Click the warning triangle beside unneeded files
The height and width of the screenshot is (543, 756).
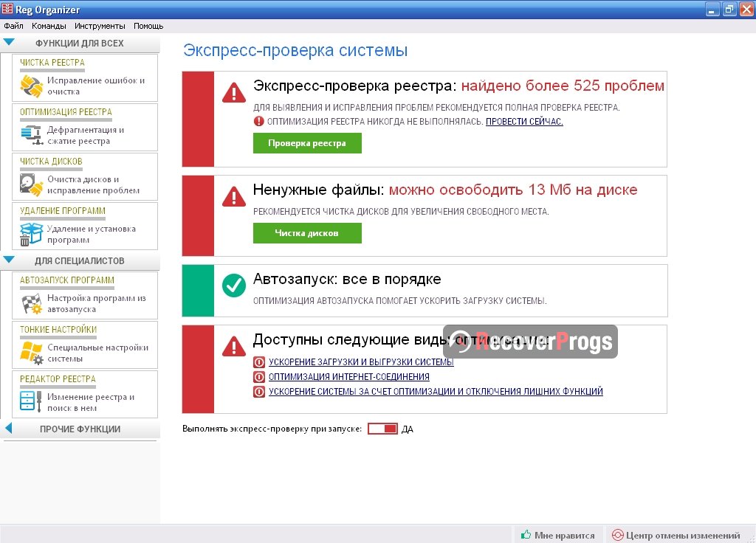pos(234,196)
